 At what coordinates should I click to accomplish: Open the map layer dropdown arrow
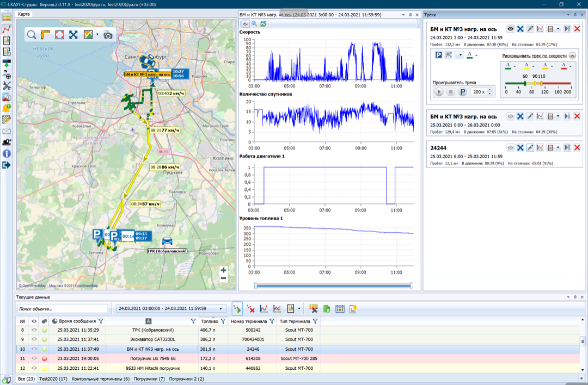(97, 35)
